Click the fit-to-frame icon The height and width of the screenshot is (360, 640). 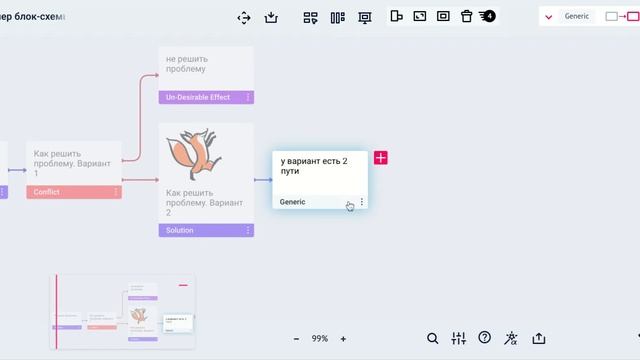point(443,16)
